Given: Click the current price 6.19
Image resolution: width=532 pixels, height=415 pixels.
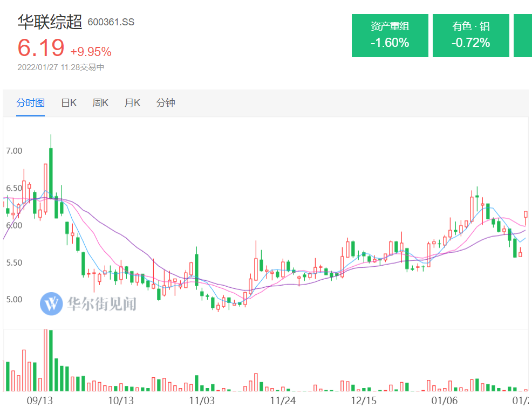Looking at the screenshot, I should [41, 48].
